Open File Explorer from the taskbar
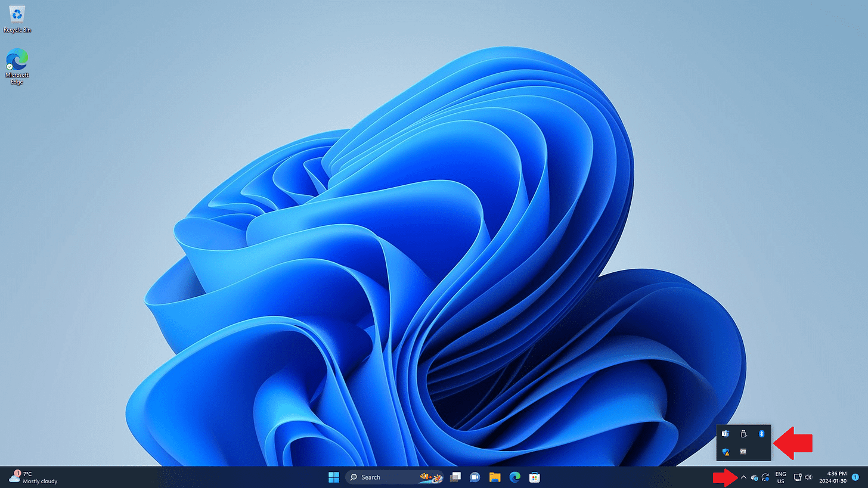The image size is (868, 488). tap(494, 477)
